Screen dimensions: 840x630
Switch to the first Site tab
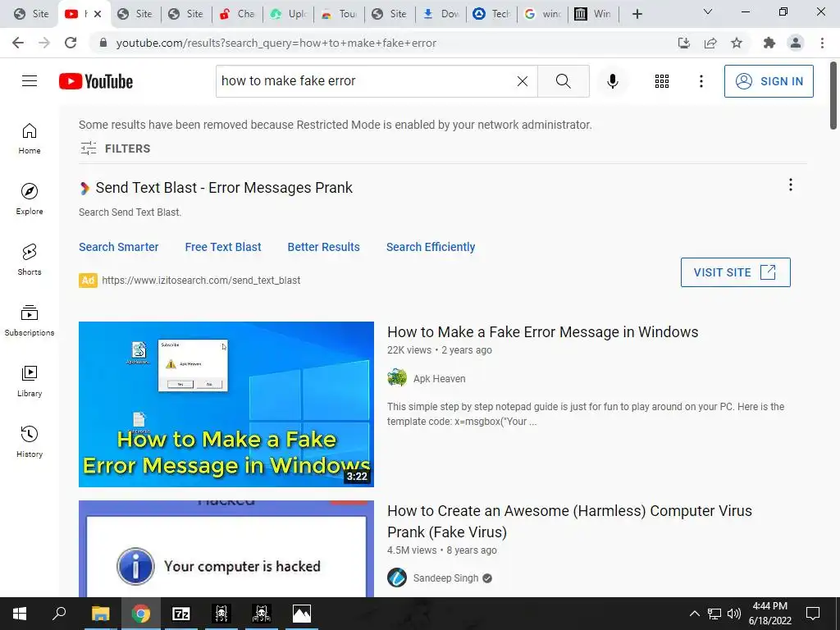point(30,14)
